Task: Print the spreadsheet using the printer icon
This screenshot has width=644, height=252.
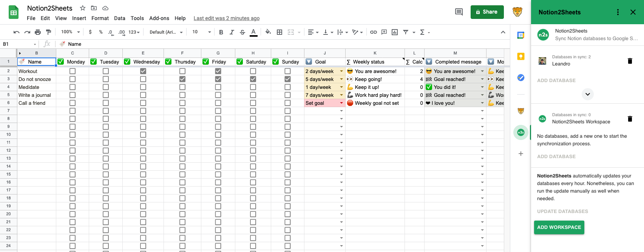Action: (38, 32)
